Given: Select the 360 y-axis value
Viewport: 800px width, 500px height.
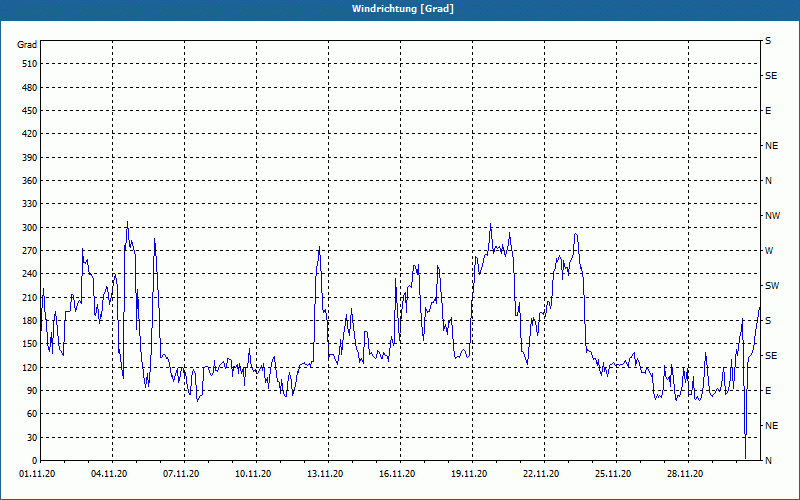Looking at the screenshot, I should coord(30,181).
